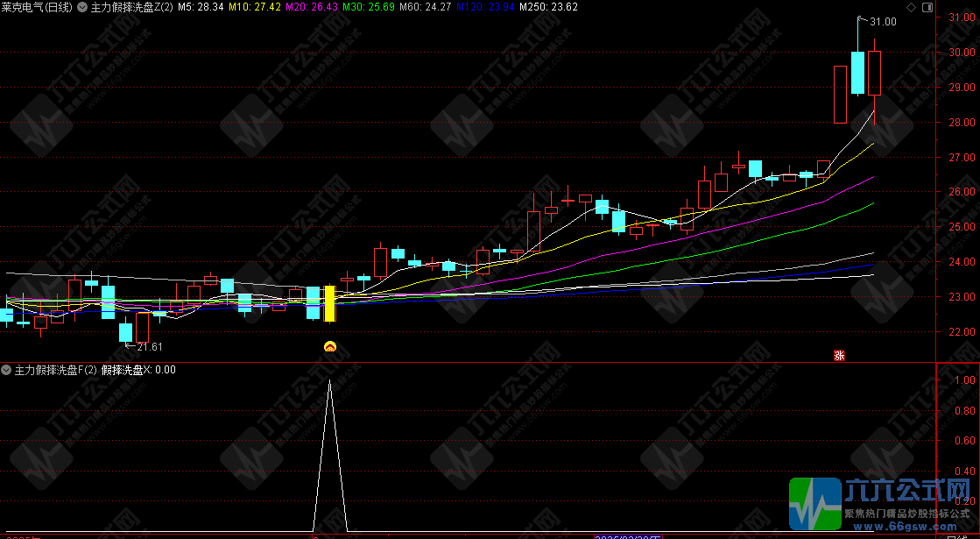Expand the 主力假摔洗盘Z(2) indicator dropdown arrow

point(82,7)
